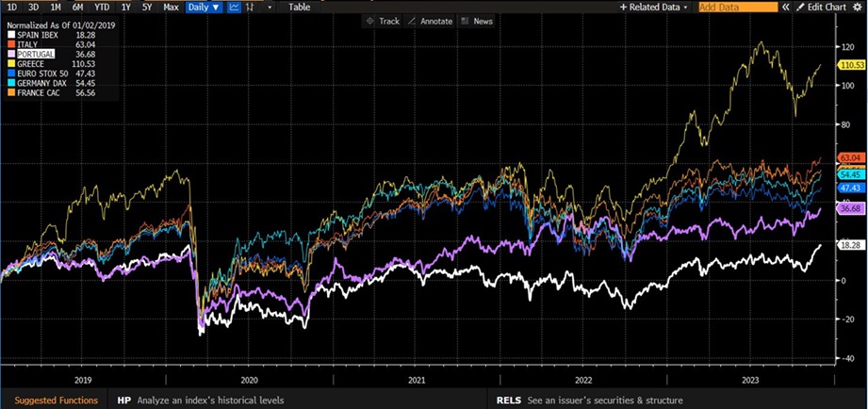This screenshot has width=868, height=409.
Task: Set range to 5Y
Action: [146, 7]
